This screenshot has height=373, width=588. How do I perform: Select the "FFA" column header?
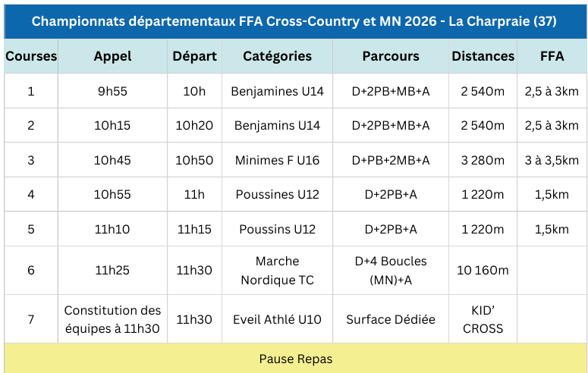click(552, 56)
